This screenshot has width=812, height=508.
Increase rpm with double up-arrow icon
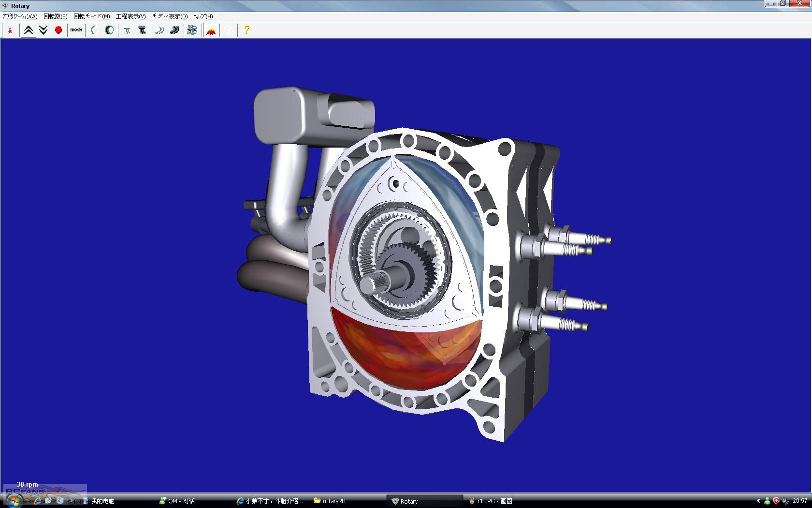[29, 30]
